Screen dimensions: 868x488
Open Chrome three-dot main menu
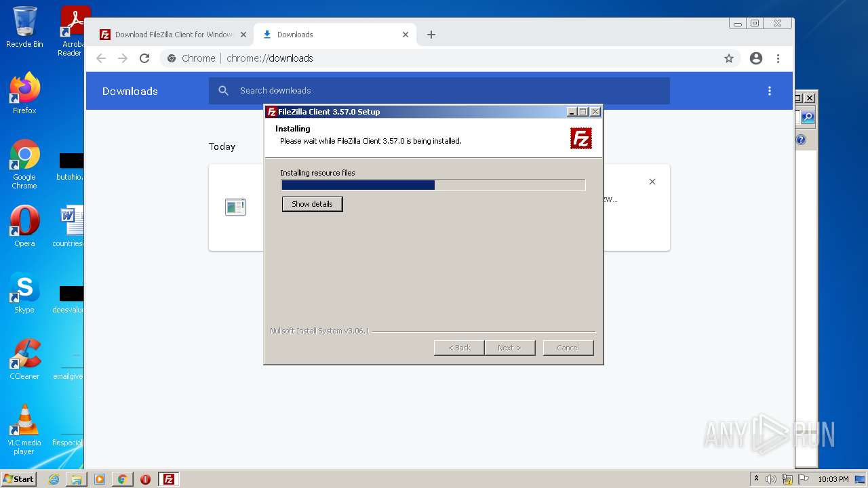[x=778, y=58]
